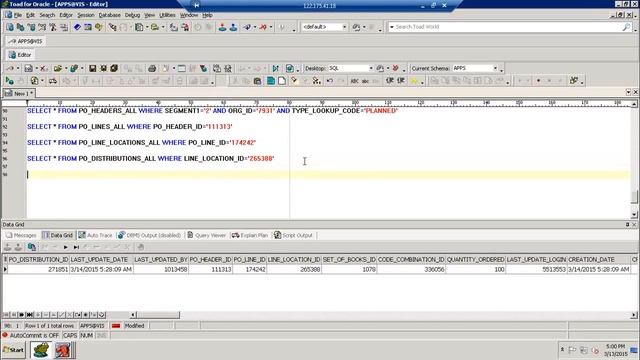640x360 pixels.
Task: Click the SET_OF_BOOKS_ID value 1078
Action: (349, 269)
